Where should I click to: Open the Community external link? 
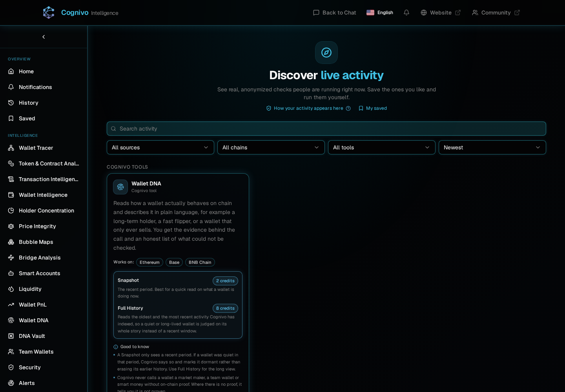[496, 13]
